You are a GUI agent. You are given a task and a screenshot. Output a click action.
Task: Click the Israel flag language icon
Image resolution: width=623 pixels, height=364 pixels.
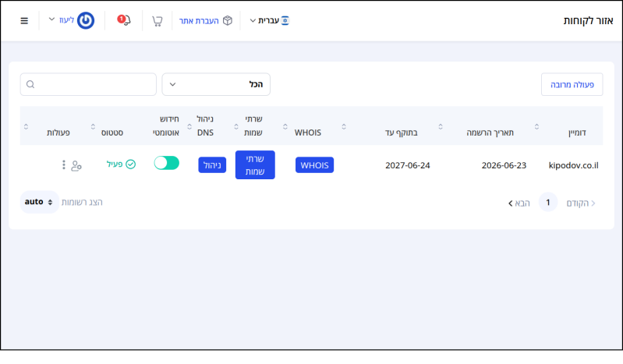click(x=285, y=21)
